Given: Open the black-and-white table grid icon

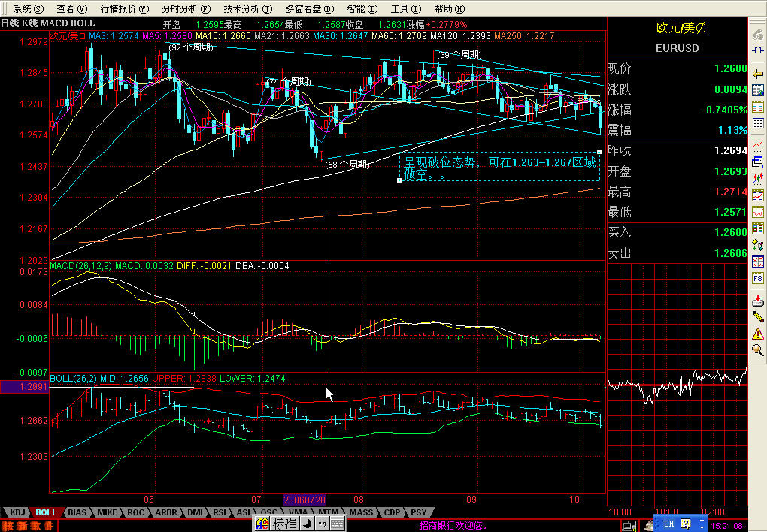Looking at the screenshot, I should (x=758, y=123).
